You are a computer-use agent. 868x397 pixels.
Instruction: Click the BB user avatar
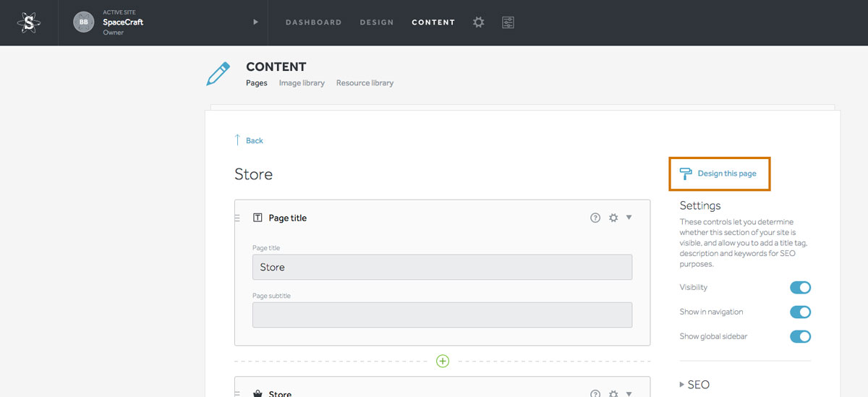click(84, 22)
